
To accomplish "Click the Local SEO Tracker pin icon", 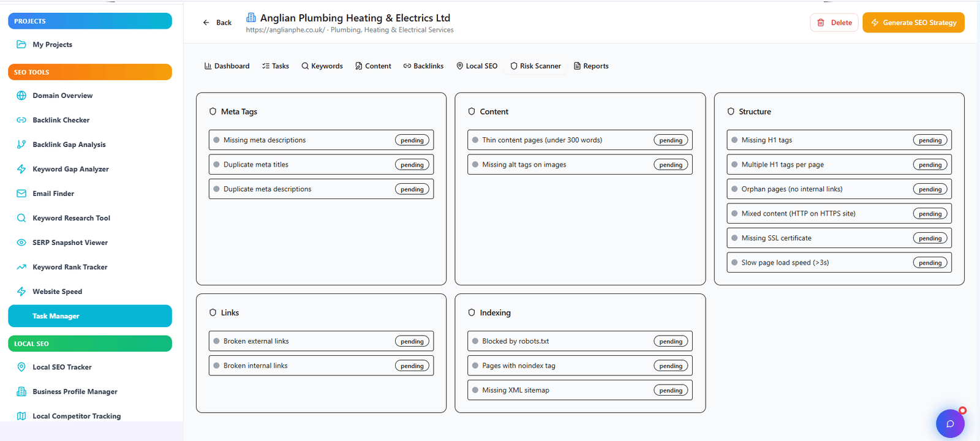I will (x=21, y=367).
